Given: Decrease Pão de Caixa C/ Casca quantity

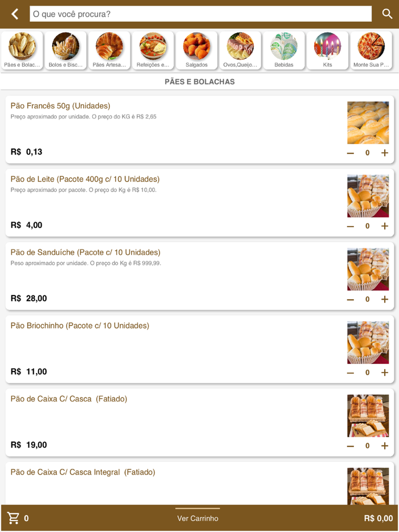Looking at the screenshot, I should pyautogui.click(x=351, y=446).
